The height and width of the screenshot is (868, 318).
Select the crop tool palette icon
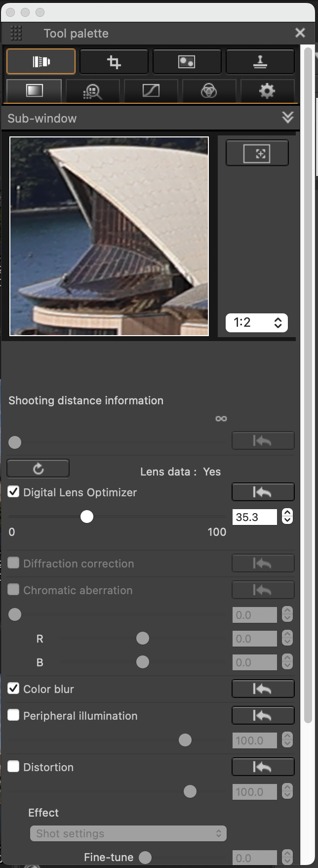[114, 61]
